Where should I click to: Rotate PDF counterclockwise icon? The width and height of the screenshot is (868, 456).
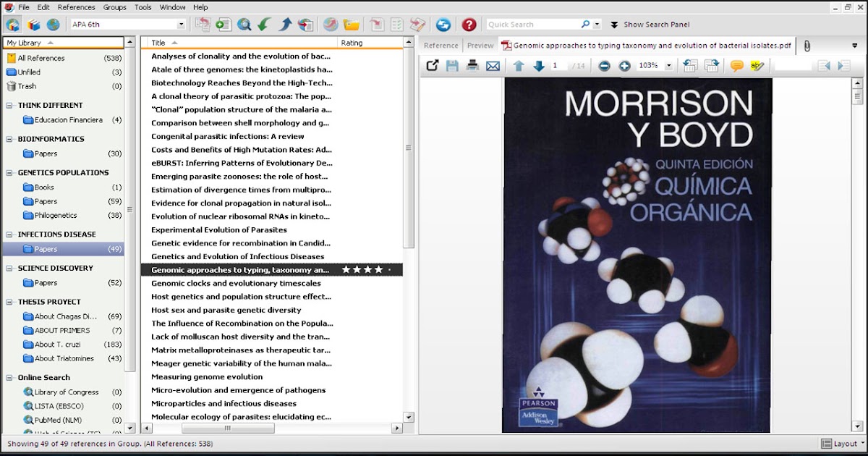[x=691, y=65]
